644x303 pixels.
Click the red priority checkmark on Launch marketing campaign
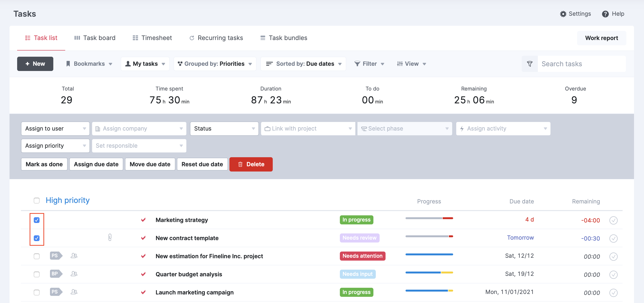(x=143, y=292)
